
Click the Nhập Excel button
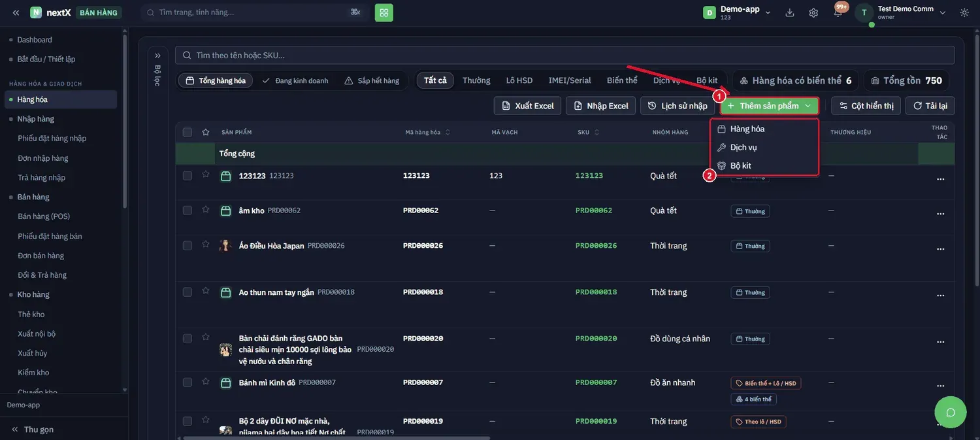click(600, 106)
